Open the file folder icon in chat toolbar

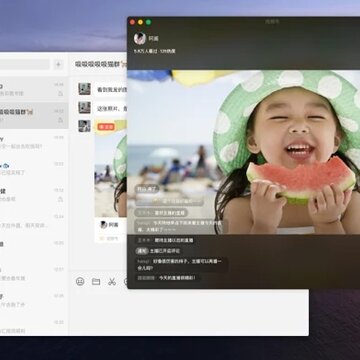coord(96,281)
